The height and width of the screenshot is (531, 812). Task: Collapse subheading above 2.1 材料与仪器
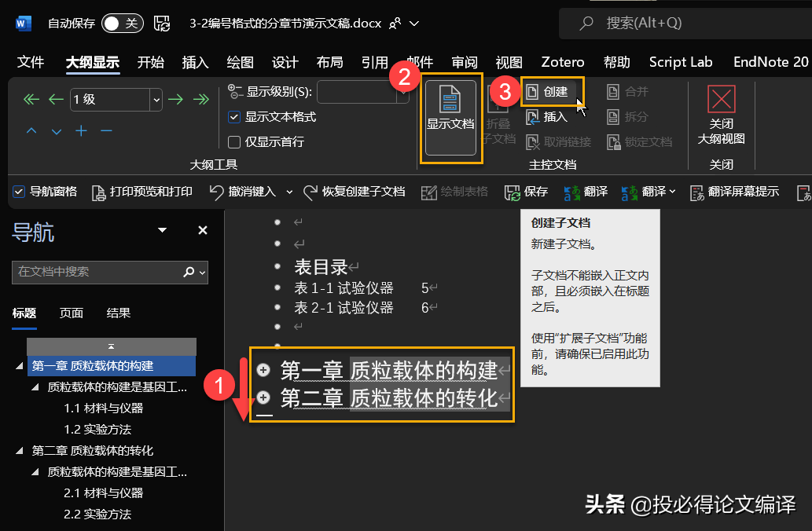coord(35,472)
